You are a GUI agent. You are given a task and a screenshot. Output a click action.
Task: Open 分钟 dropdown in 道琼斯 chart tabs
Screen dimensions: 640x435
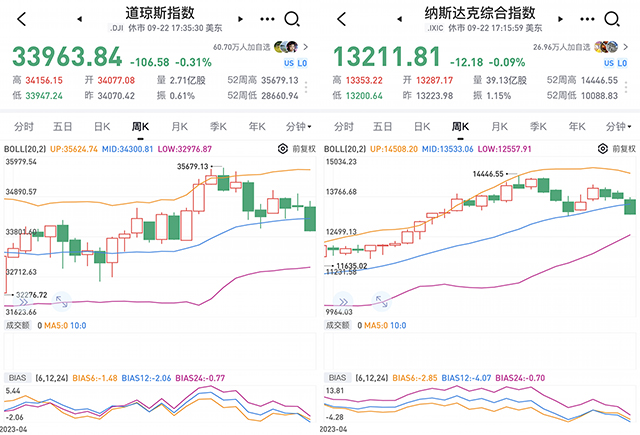point(298,127)
